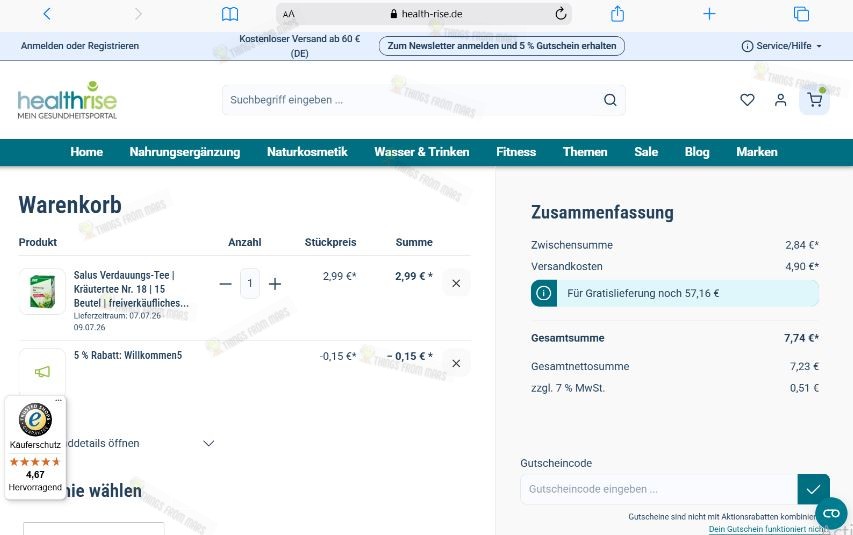
Task: Open the Sale menu item
Action: pos(646,152)
